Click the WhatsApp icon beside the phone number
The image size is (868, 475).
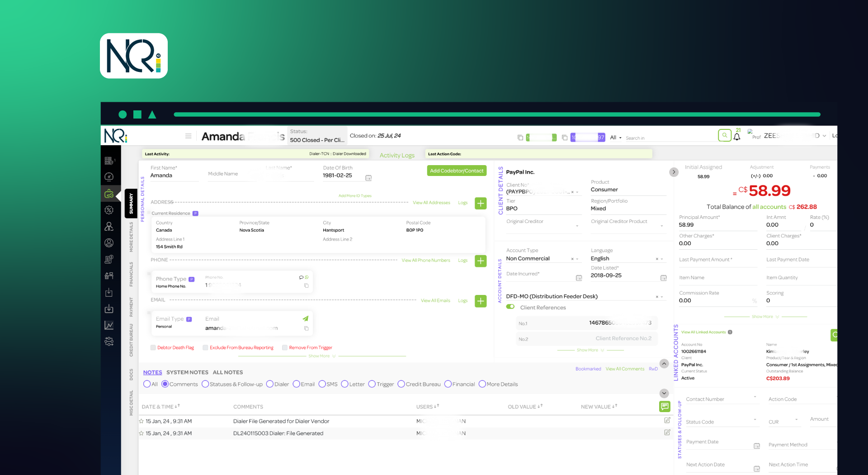click(x=306, y=277)
